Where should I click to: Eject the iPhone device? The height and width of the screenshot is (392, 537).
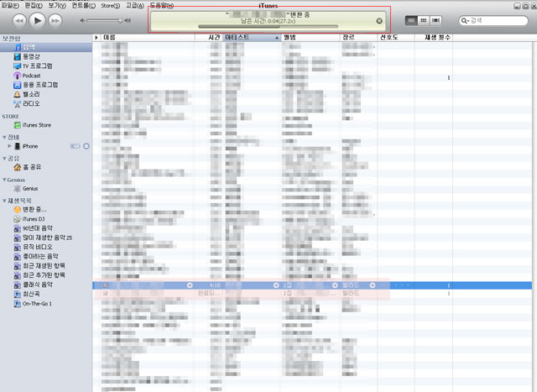pyautogui.click(x=86, y=146)
